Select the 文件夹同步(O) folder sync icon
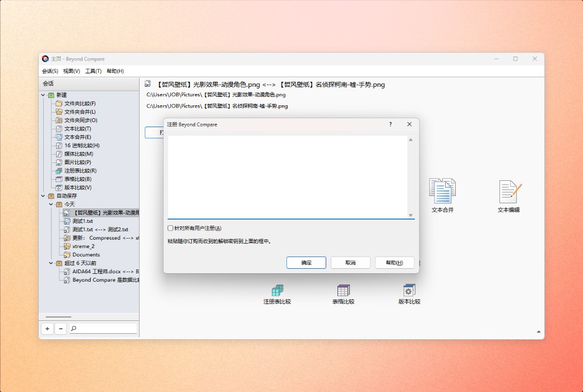583x392 pixels. point(59,120)
